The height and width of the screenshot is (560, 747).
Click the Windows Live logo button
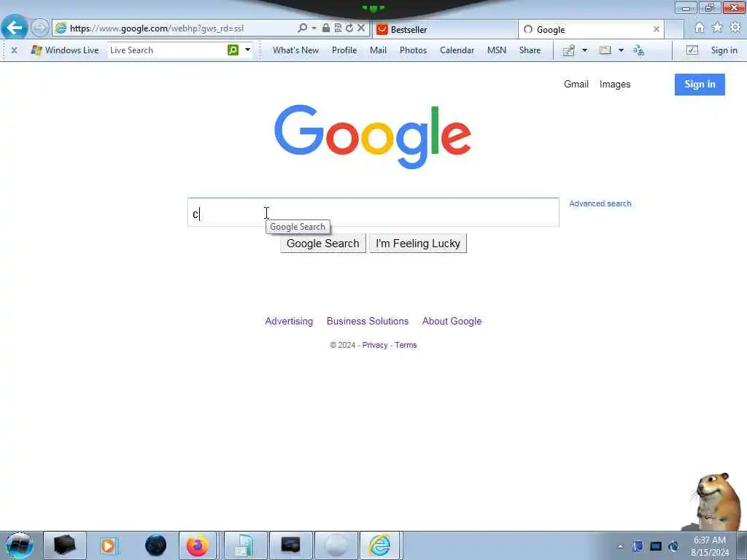pyautogui.click(x=65, y=50)
